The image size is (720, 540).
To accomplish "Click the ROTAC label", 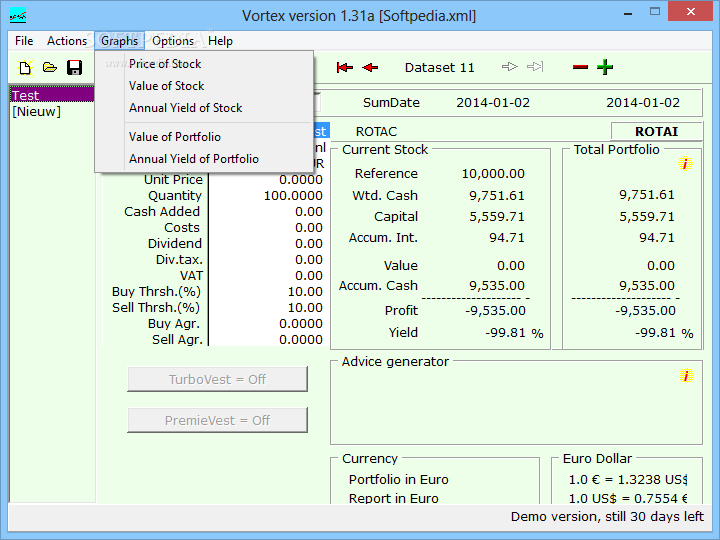I will tap(376, 132).
